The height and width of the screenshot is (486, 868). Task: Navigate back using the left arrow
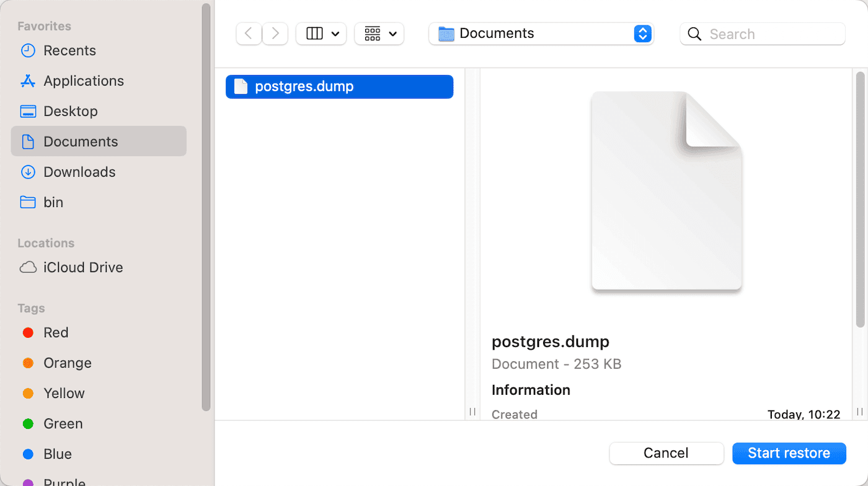(248, 33)
